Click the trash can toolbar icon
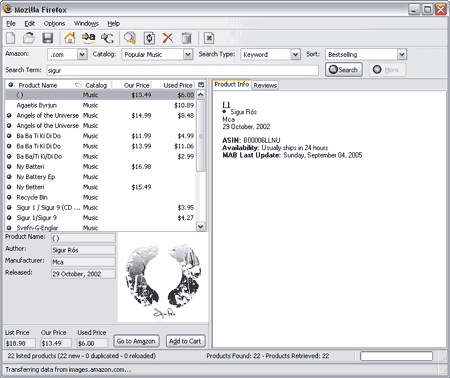The width and height of the screenshot is (450, 378). [x=187, y=38]
